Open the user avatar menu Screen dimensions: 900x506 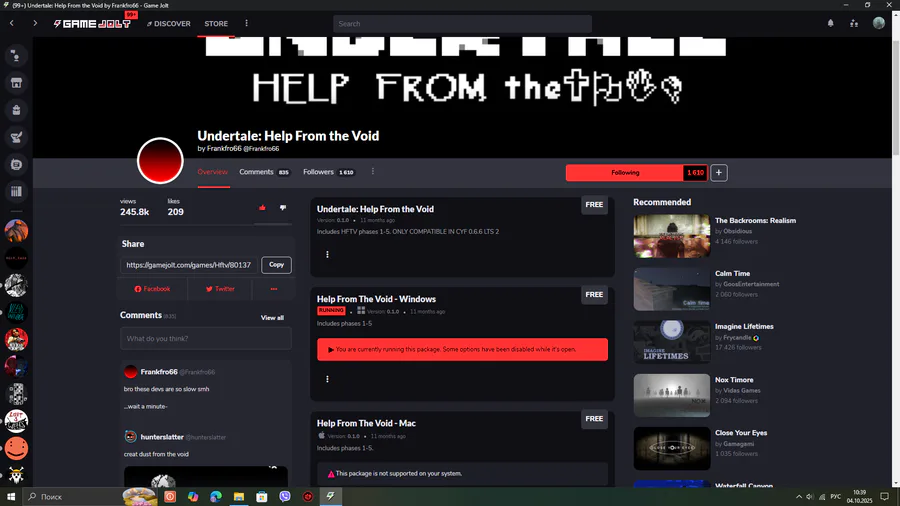click(x=879, y=23)
